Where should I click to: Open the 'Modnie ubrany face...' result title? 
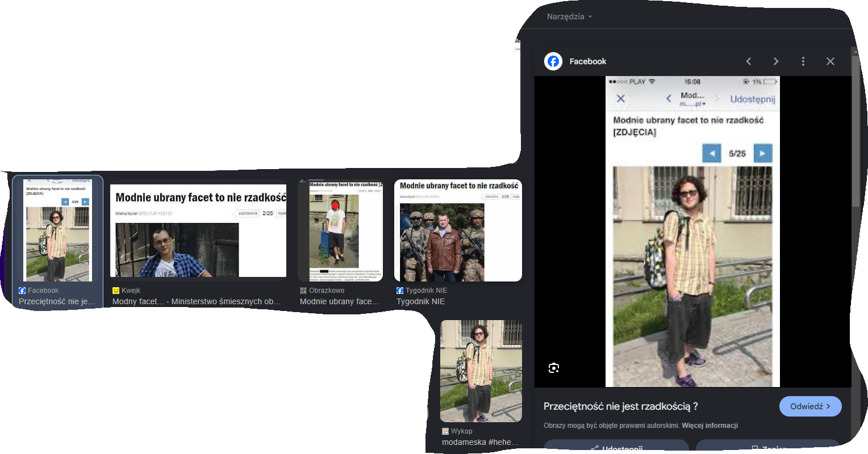339,301
